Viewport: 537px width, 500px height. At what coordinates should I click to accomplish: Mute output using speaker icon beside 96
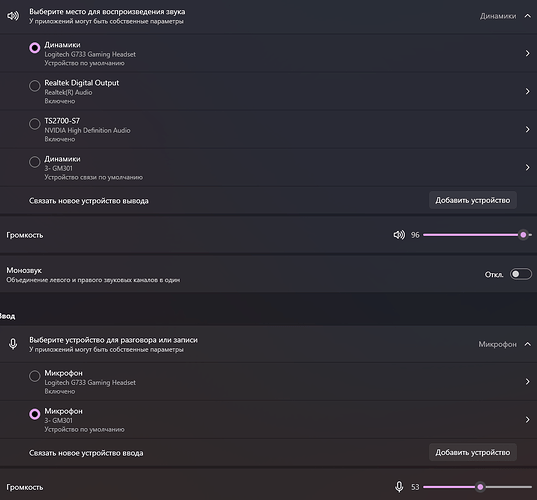pyautogui.click(x=399, y=235)
